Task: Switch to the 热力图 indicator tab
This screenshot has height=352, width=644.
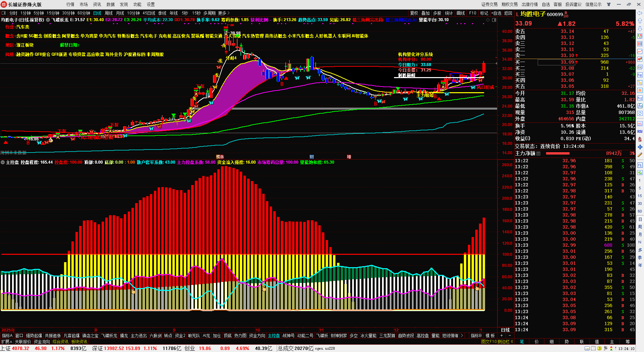Action: [x=240, y=336]
